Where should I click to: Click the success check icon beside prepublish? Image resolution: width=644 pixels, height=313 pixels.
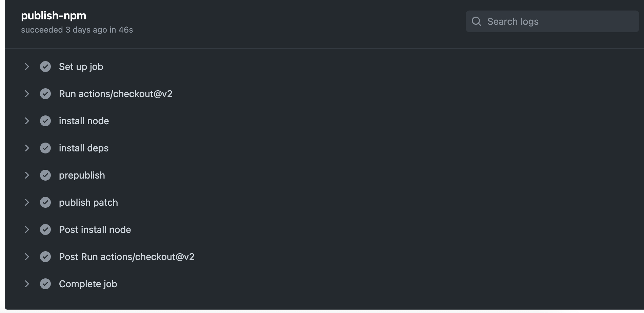(45, 175)
